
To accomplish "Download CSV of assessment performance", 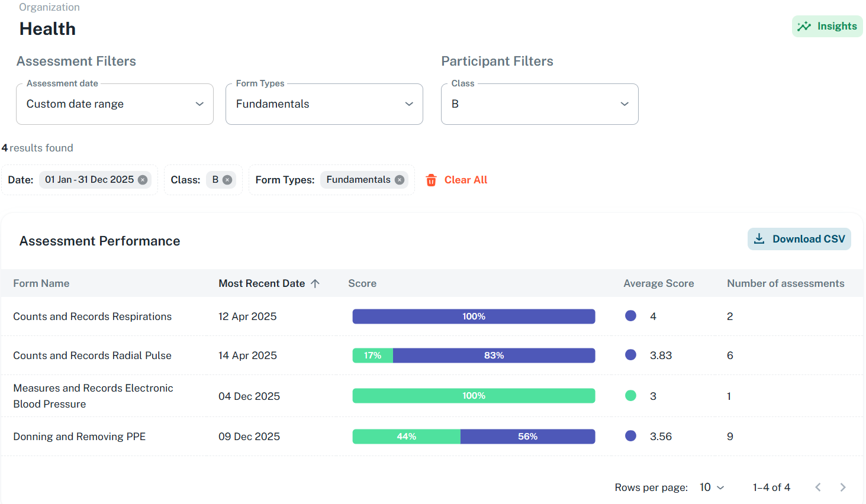I will click(799, 239).
